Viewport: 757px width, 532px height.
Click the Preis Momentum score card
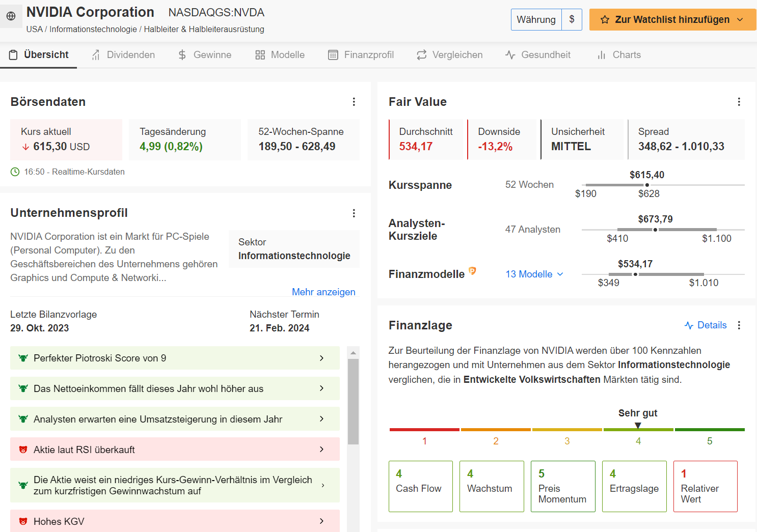pos(563,486)
